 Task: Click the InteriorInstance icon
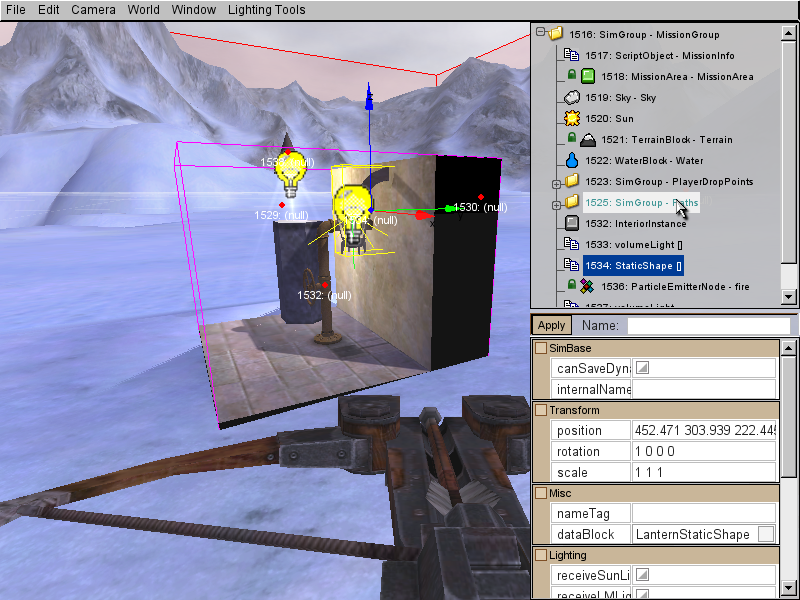573,223
